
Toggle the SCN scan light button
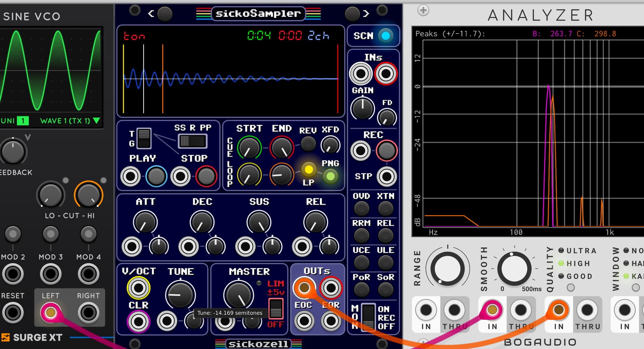tap(386, 36)
